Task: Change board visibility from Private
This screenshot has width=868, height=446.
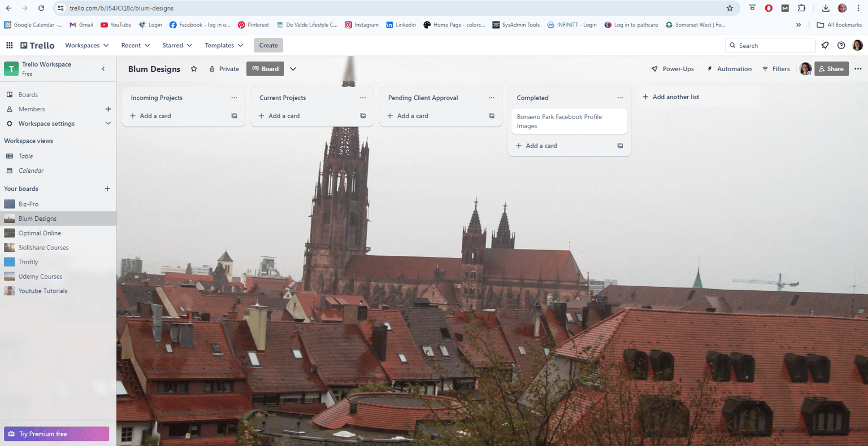Action: coord(224,69)
